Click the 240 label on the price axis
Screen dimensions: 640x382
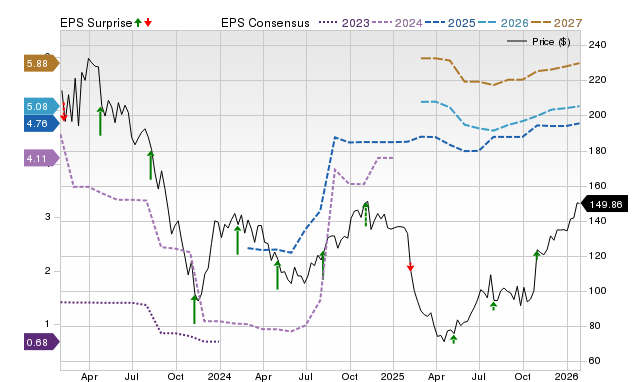tap(597, 44)
